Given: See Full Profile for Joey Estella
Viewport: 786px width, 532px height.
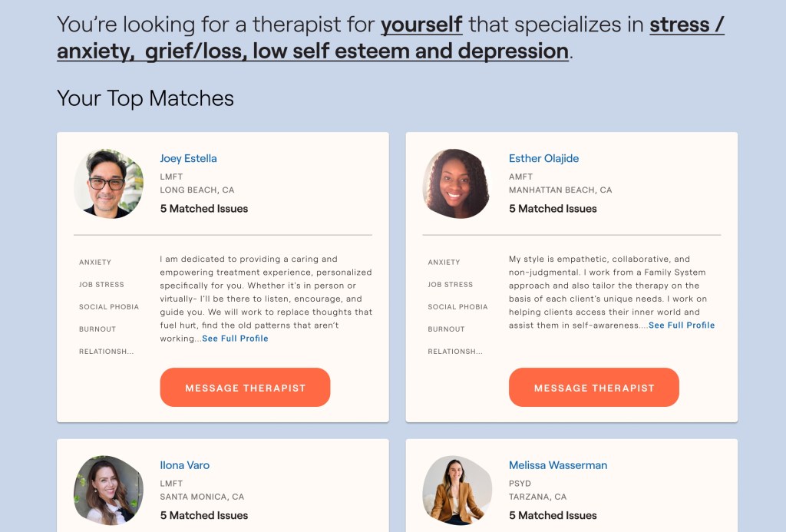Looking at the screenshot, I should click(x=235, y=339).
